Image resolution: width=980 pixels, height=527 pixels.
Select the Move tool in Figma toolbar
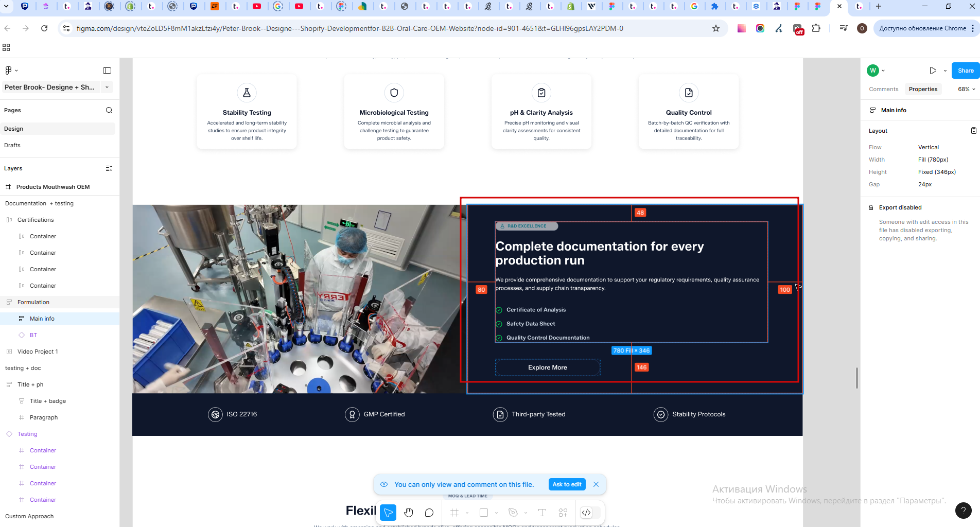coord(388,513)
